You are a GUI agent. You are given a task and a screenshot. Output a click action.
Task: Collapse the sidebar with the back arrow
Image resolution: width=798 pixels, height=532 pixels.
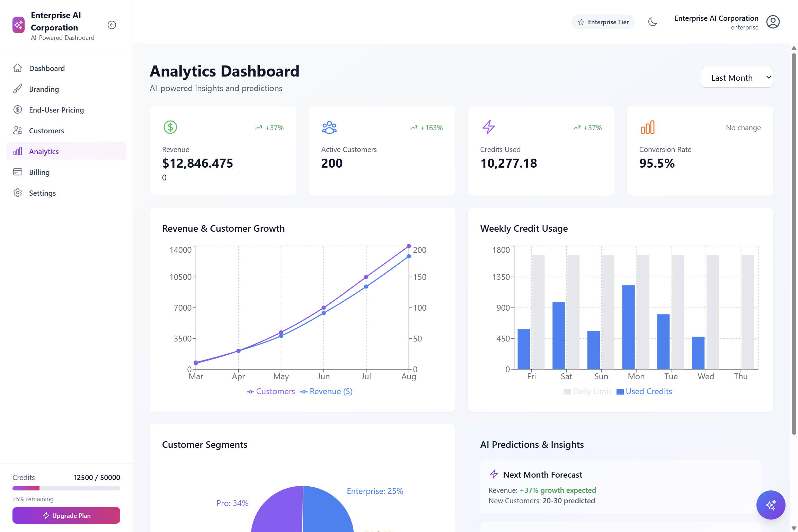click(x=112, y=25)
